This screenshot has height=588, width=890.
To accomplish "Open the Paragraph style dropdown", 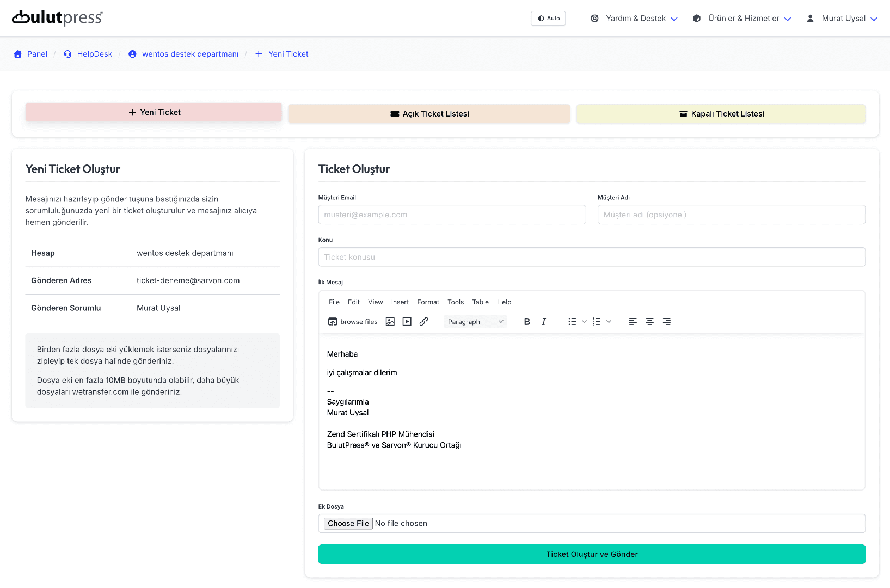I will [x=474, y=321].
